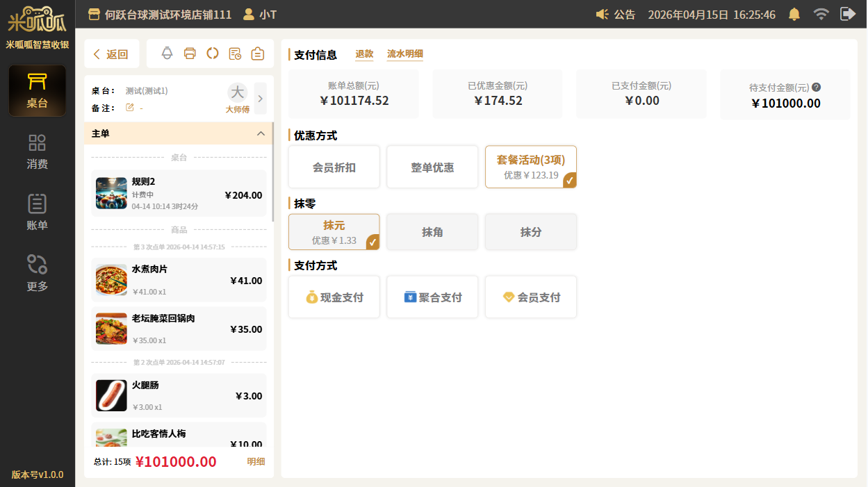Click the lamp light control icon

(167, 53)
